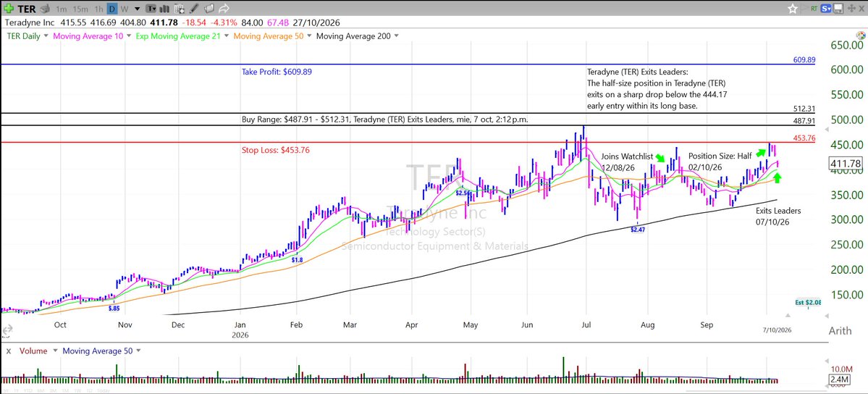The image size is (868, 394).
Task: Click the notes pages icon
Action: [x=208, y=9]
